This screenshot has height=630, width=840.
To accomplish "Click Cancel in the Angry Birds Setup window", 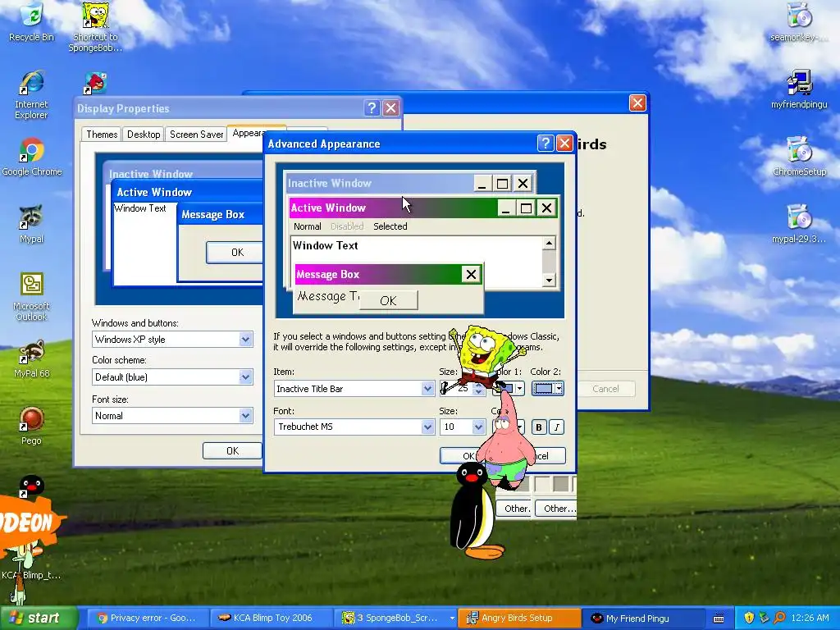I will pyautogui.click(x=605, y=389).
